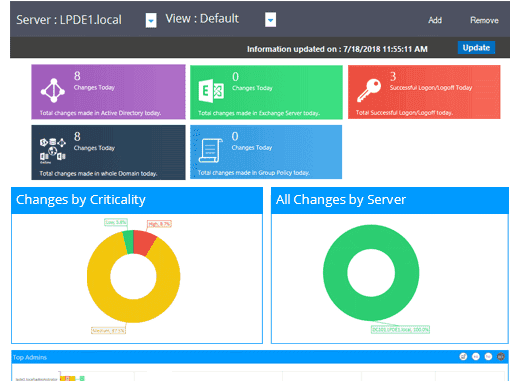
Task: Click 'Total Successful Logon/Logoff today.' text
Action: (x=404, y=113)
